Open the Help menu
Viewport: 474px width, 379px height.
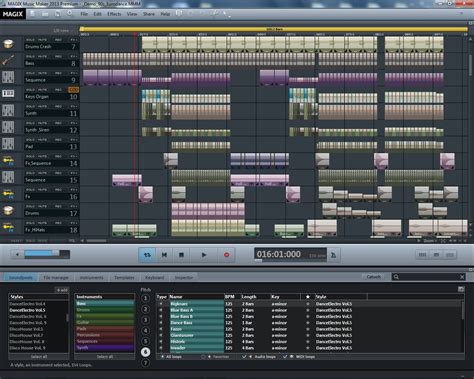[x=165, y=14]
